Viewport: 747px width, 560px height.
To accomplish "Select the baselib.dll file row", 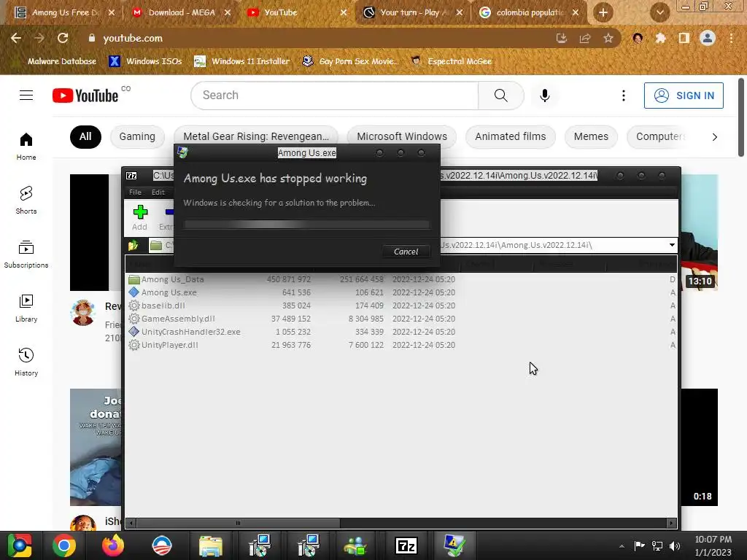I will click(x=400, y=306).
